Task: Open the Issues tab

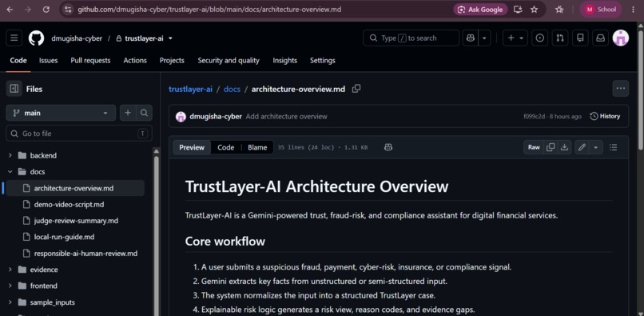Action: tap(49, 61)
